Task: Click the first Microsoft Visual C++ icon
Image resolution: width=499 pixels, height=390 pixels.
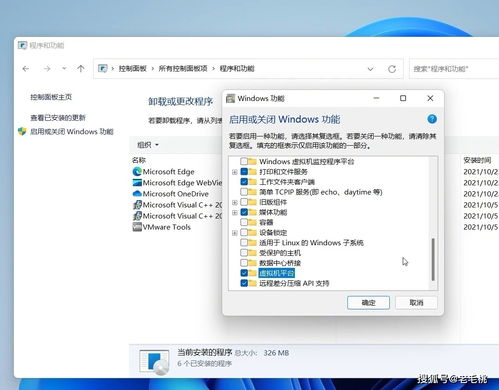Action: tap(137, 205)
